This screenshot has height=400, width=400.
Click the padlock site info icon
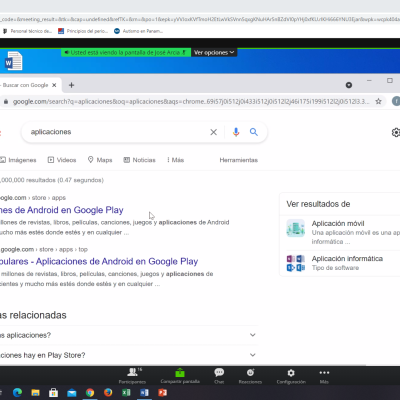coord(6,102)
